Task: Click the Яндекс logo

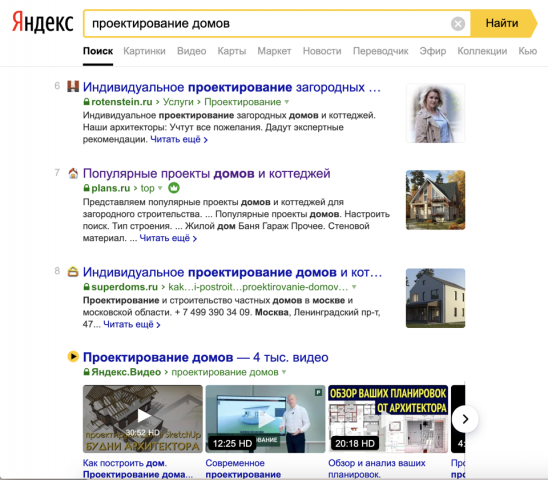Action: 43,22
